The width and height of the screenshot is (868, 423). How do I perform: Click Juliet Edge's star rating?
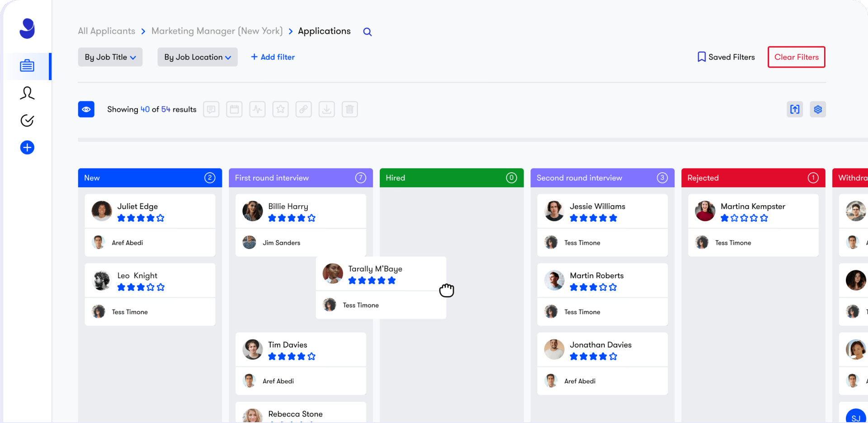pos(141,218)
